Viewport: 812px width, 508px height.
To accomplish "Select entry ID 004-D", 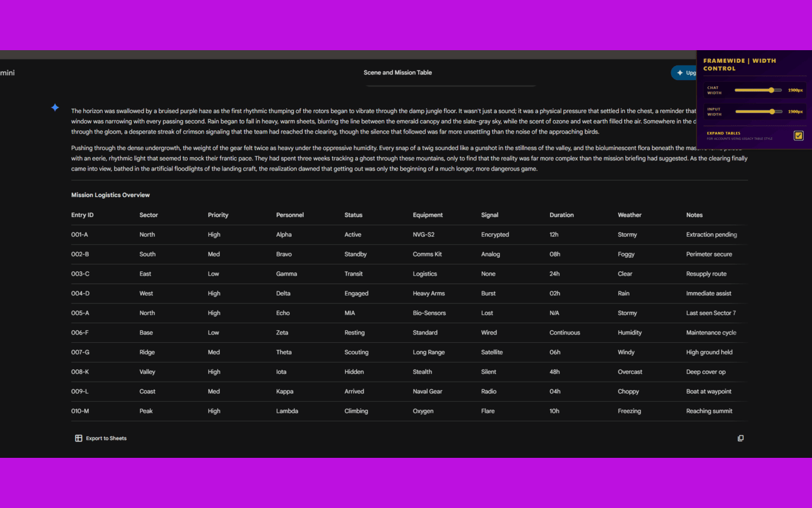I will click(81, 294).
